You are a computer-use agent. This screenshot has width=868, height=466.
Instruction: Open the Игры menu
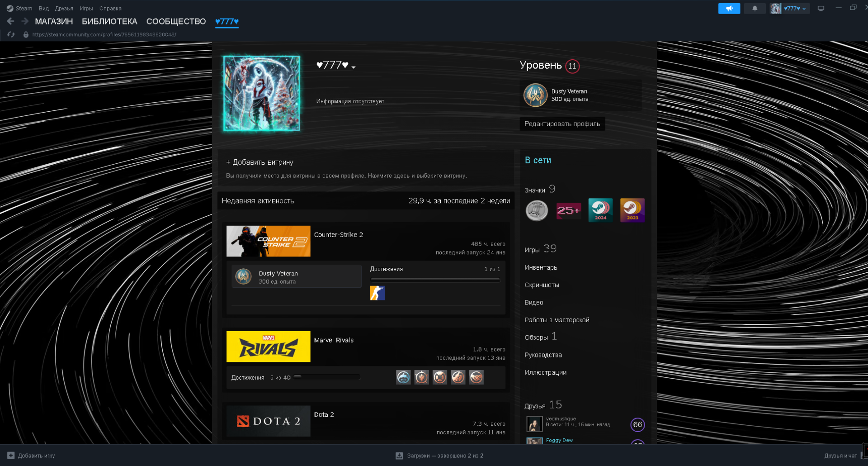86,8
